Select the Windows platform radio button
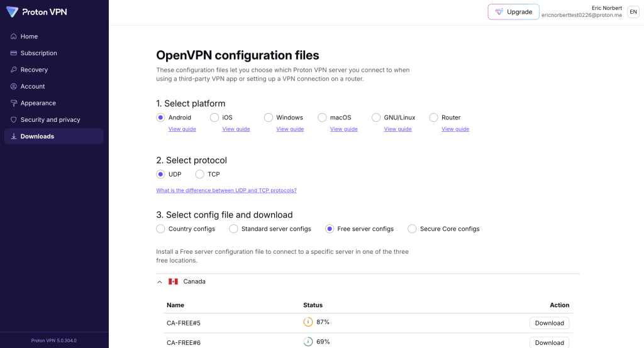Viewport: 644px width, 348px height. (269, 117)
